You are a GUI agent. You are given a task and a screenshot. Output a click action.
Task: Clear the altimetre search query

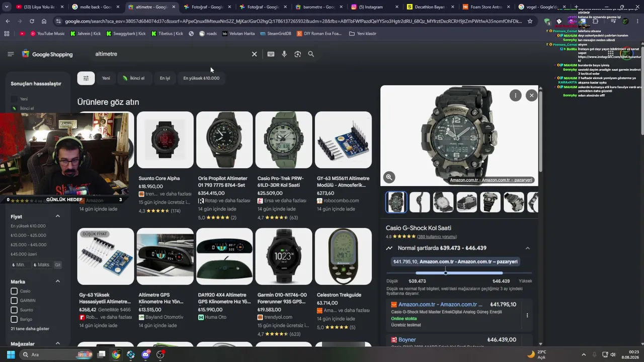(x=254, y=54)
